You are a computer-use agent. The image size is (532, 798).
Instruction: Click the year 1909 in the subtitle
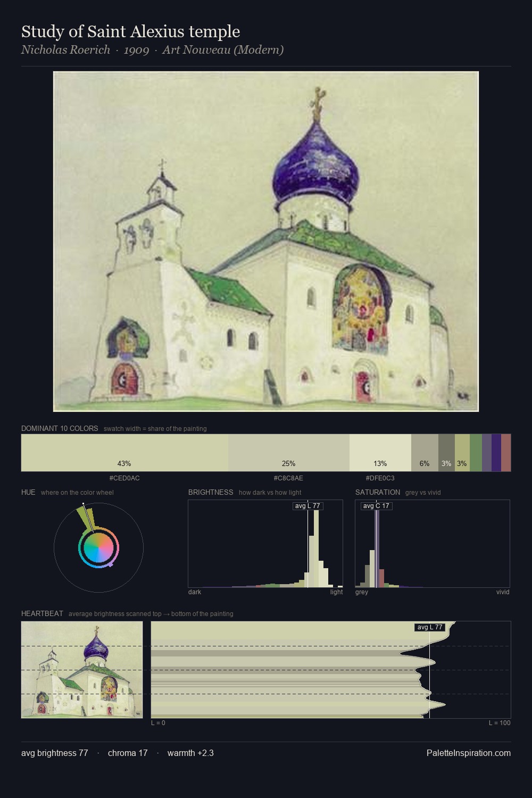[136, 50]
